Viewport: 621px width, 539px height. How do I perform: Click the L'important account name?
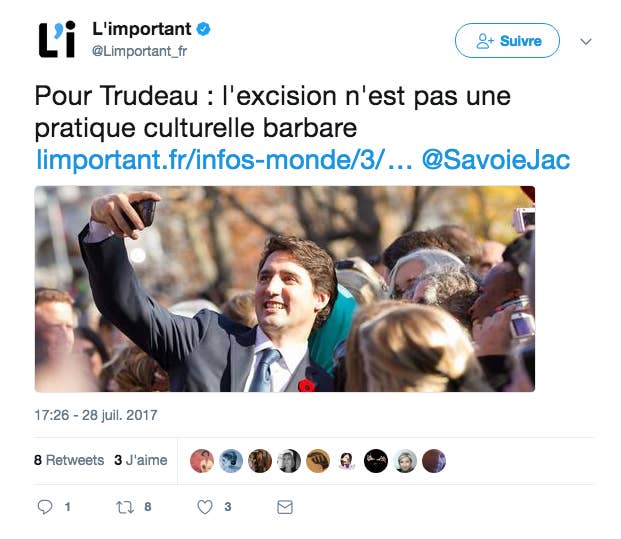coord(142,29)
